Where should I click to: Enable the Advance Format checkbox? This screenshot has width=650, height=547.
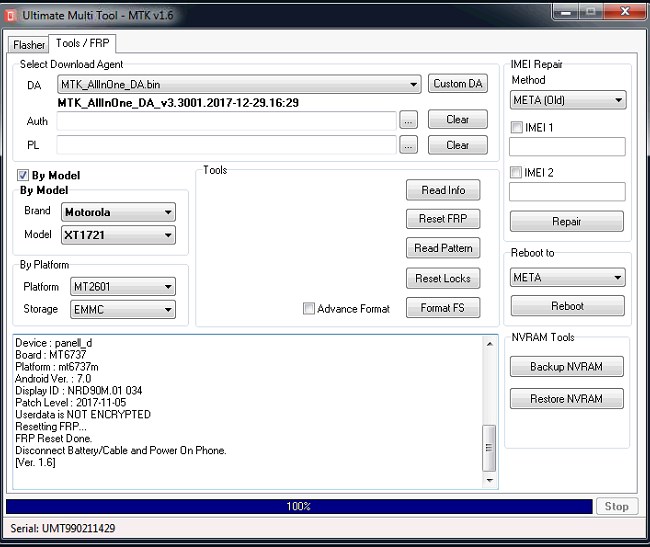click(x=309, y=308)
